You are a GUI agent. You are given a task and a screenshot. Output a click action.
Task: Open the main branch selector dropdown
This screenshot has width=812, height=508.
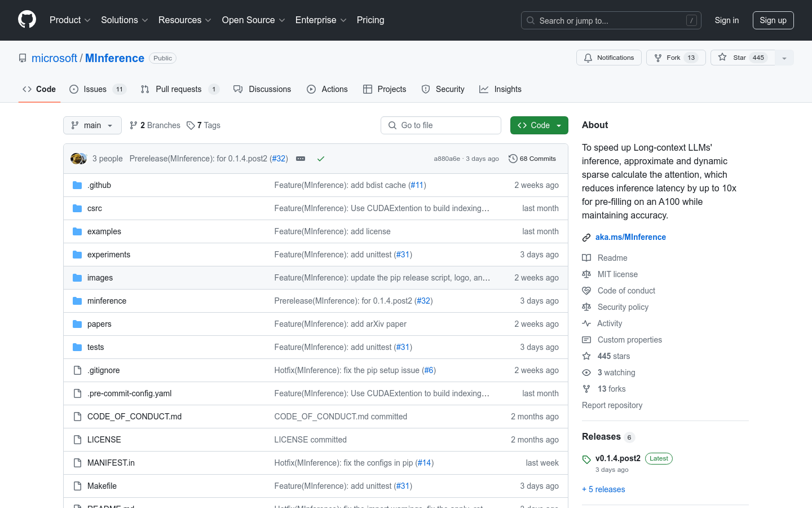point(92,125)
